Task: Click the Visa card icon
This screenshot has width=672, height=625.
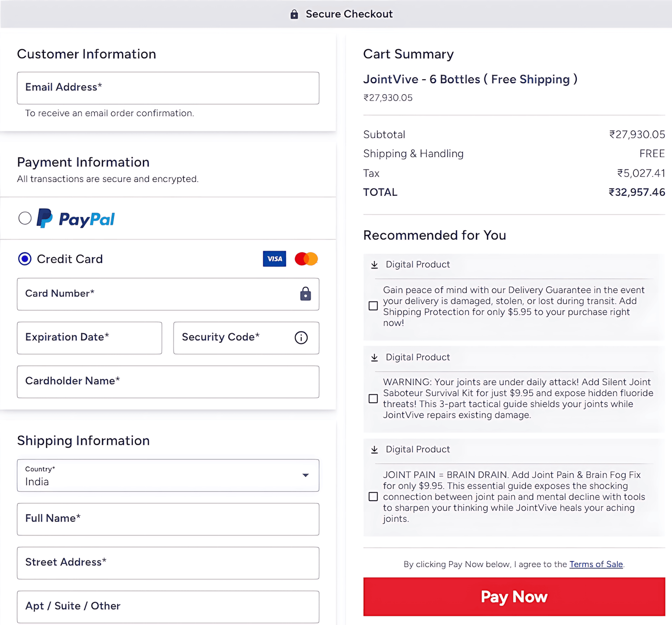Action: pos(274,259)
